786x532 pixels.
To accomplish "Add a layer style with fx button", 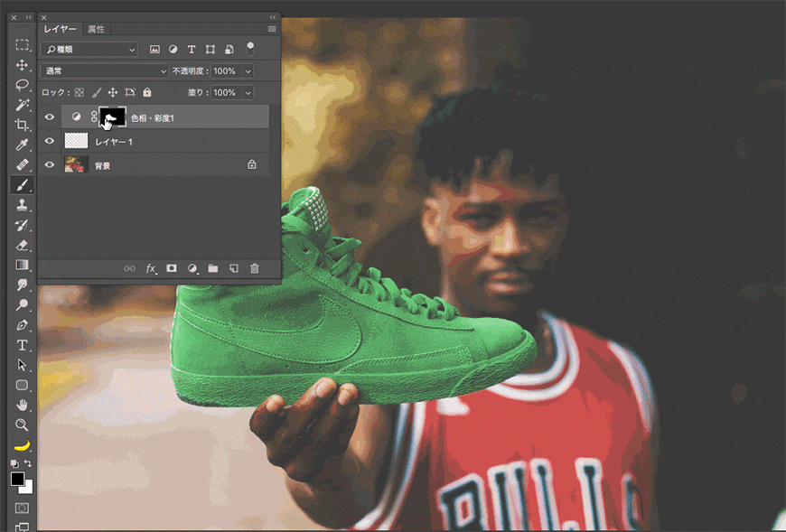I will [151, 268].
